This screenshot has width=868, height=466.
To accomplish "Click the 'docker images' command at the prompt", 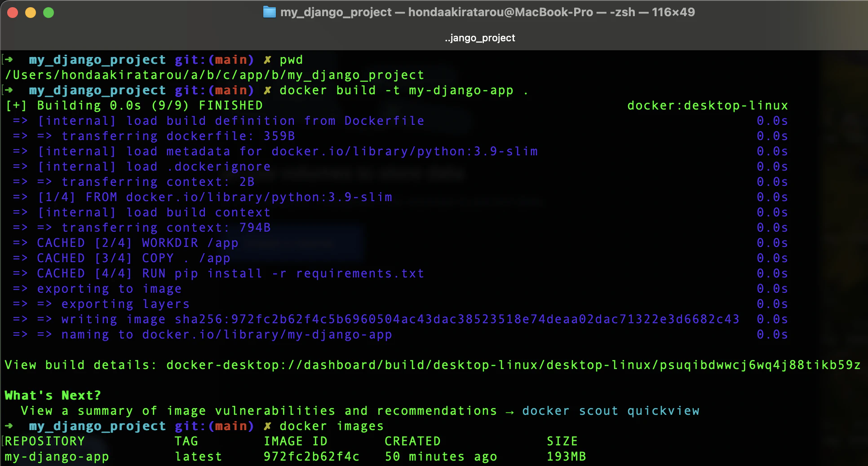I will pyautogui.click(x=332, y=426).
